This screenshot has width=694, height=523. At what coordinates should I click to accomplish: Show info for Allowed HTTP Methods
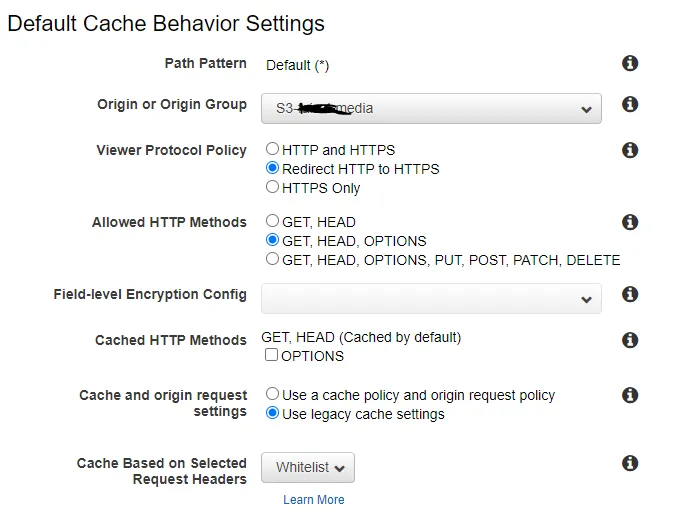point(630,222)
